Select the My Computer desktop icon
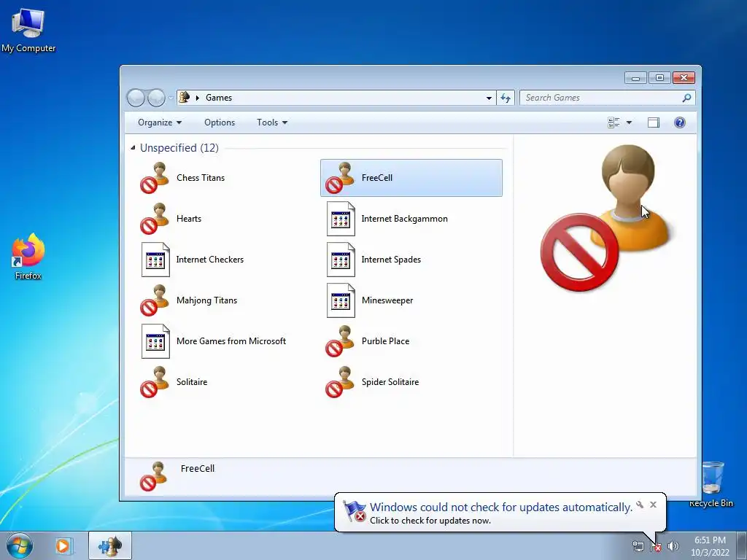Image resolution: width=747 pixels, height=560 pixels. (x=28, y=31)
